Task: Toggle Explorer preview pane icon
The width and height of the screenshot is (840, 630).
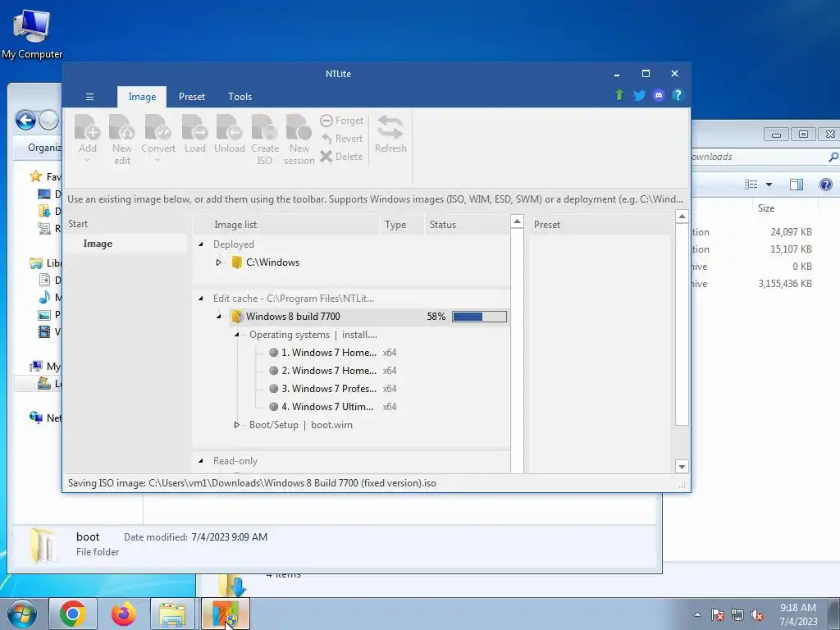Action: (x=797, y=185)
